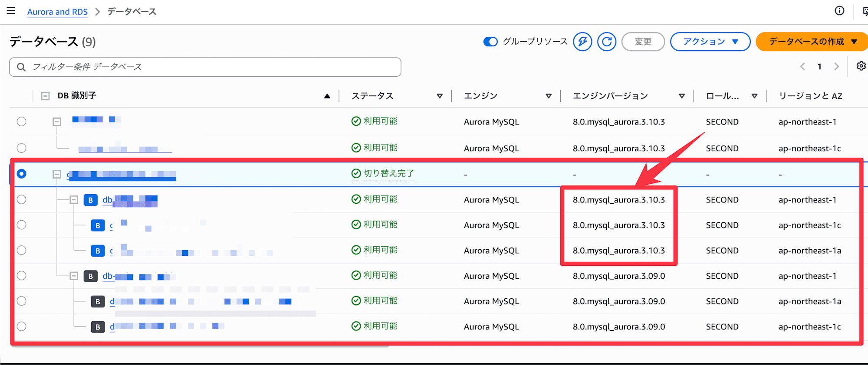Click the status check icon in the first row
The width and height of the screenshot is (868, 365).
click(x=356, y=121)
